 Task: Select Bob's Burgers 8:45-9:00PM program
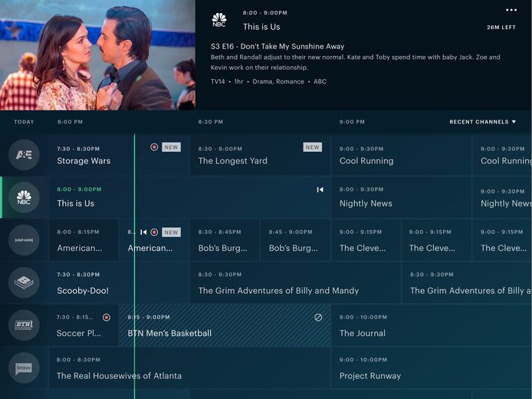pos(295,240)
